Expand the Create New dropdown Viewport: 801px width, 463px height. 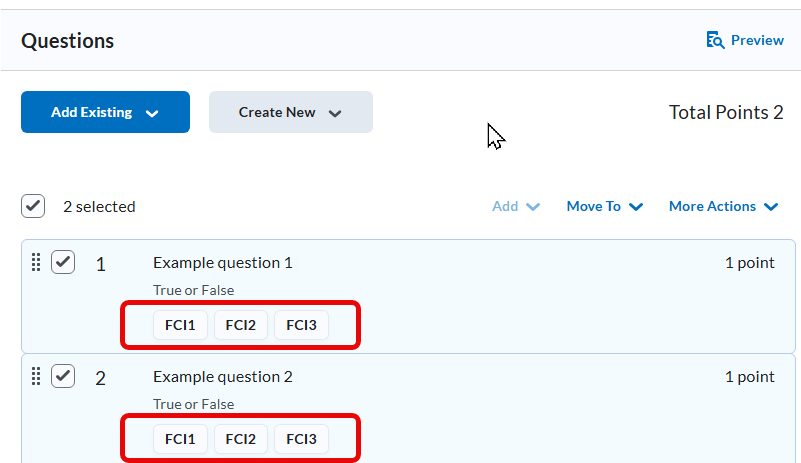(290, 112)
